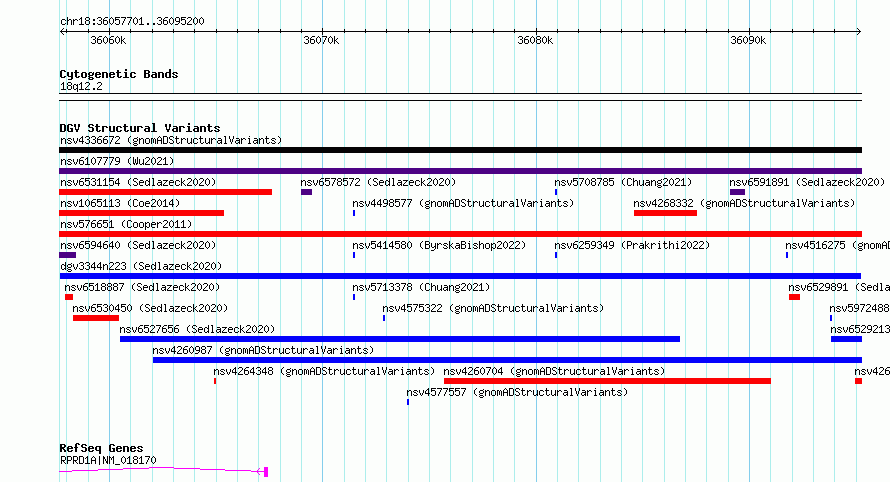Viewport: 890px width, 482px height.
Task: Click the RPRD1A|NM_018170 gene label
Action: 108,460
